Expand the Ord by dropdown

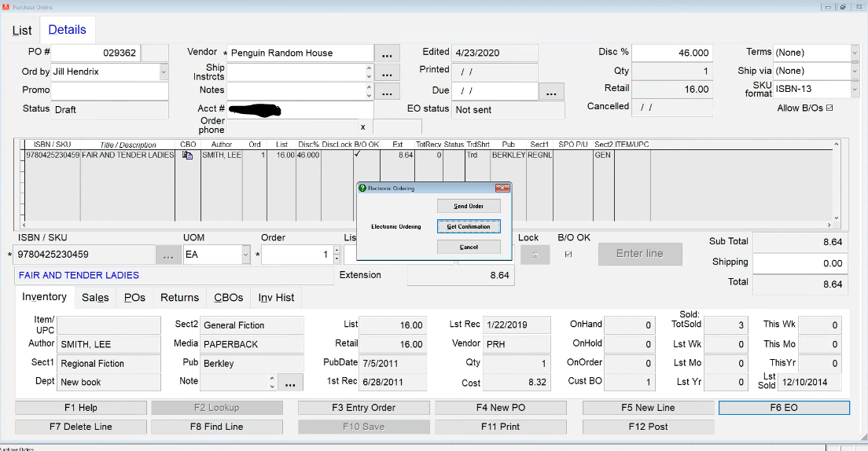click(164, 72)
